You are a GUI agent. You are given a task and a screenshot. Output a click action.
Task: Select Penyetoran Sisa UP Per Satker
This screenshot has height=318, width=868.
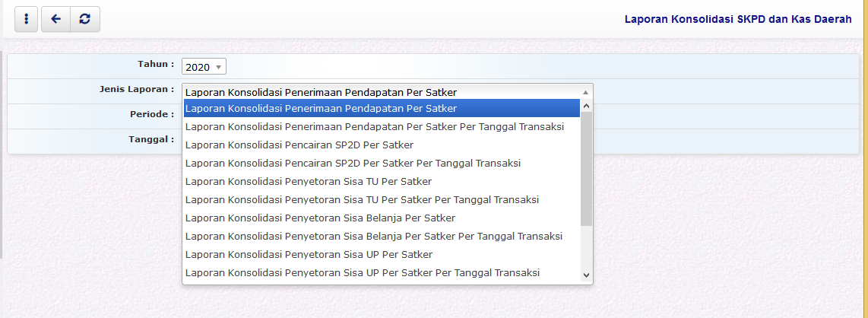309,254
